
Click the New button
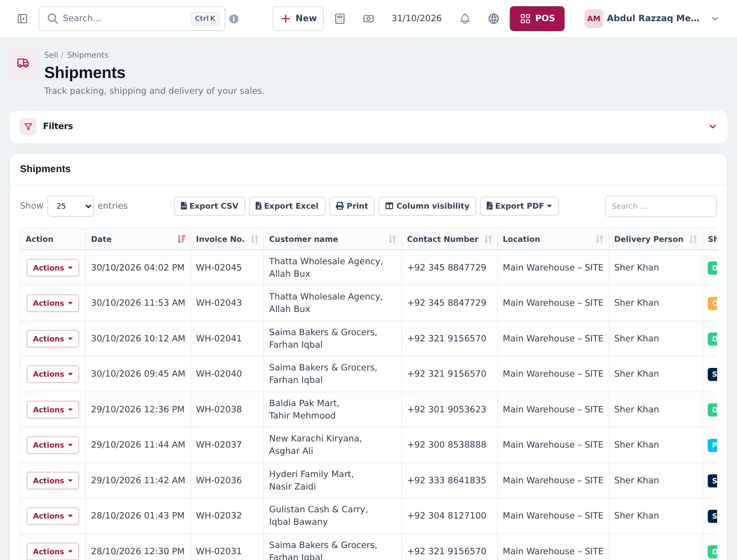tap(298, 19)
